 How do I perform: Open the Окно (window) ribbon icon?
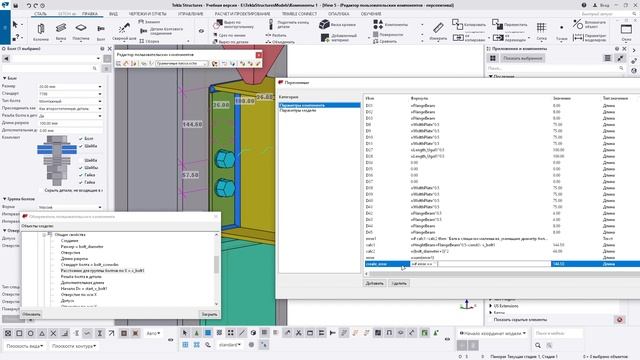click(x=626, y=29)
